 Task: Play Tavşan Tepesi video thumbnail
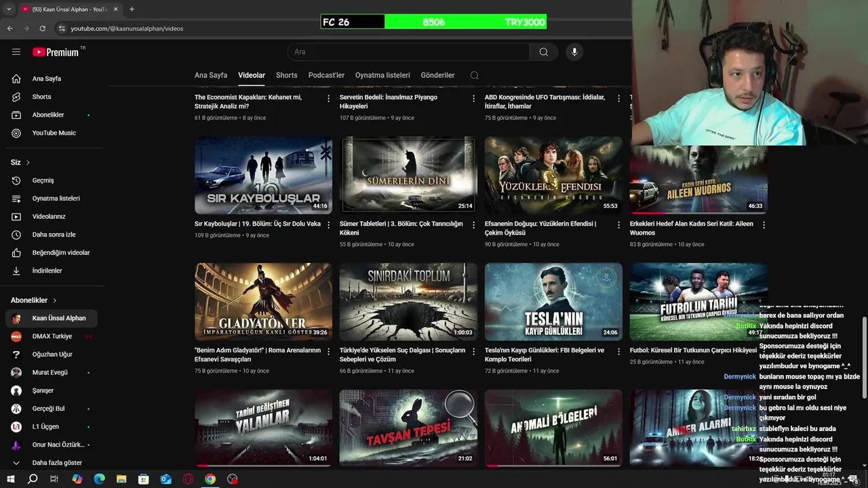[x=408, y=428]
